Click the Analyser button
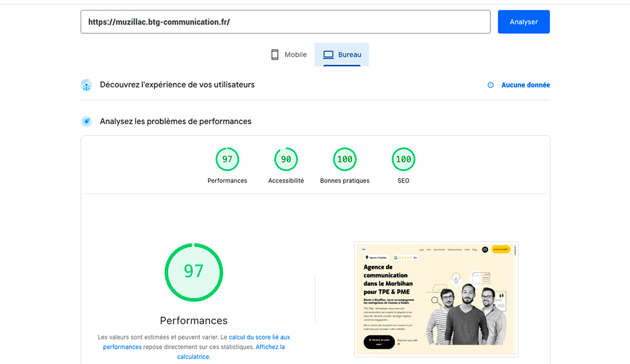This screenshot has height=364, width=630. point(523,21)
